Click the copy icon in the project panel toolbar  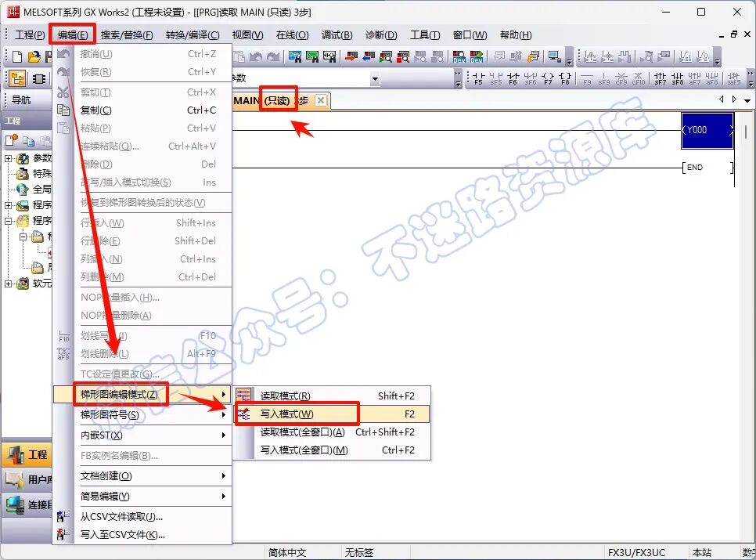coord(28,141)
